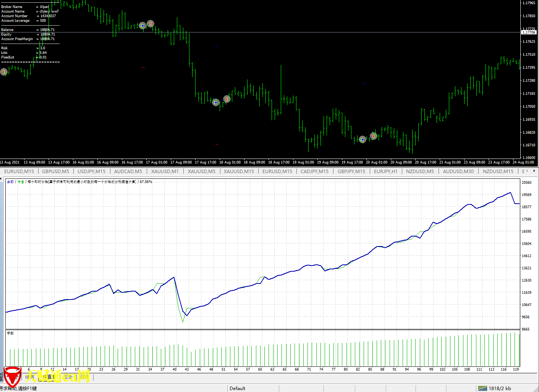Click the blue entry arrow near 20 Aug 01:00
Viewport: 539px width, 392px height.
tap(363, 139)
